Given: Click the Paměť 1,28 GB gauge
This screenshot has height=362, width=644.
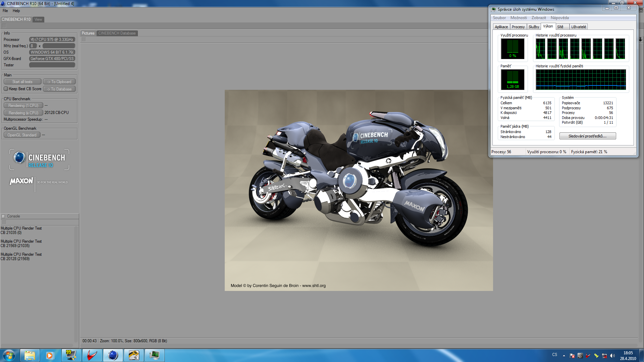Looking at the screenshot, I should [513, 79].
